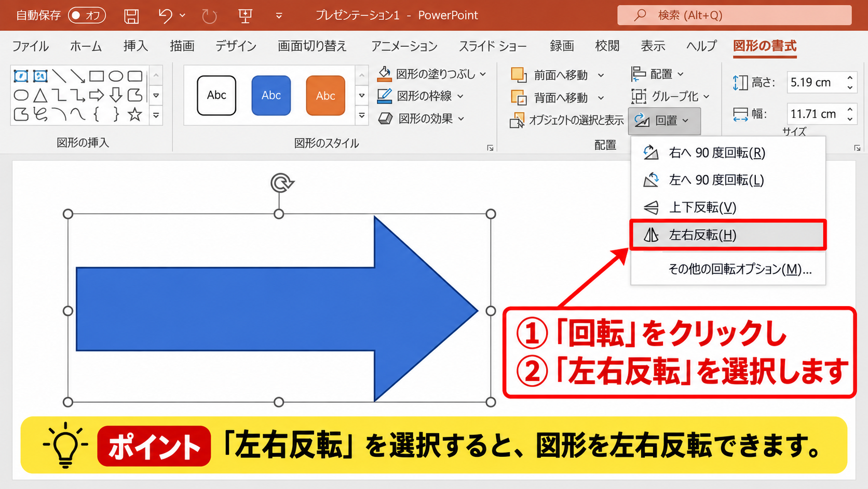
Task: Open the グループ化 dropdown
Action: (670, 96)
